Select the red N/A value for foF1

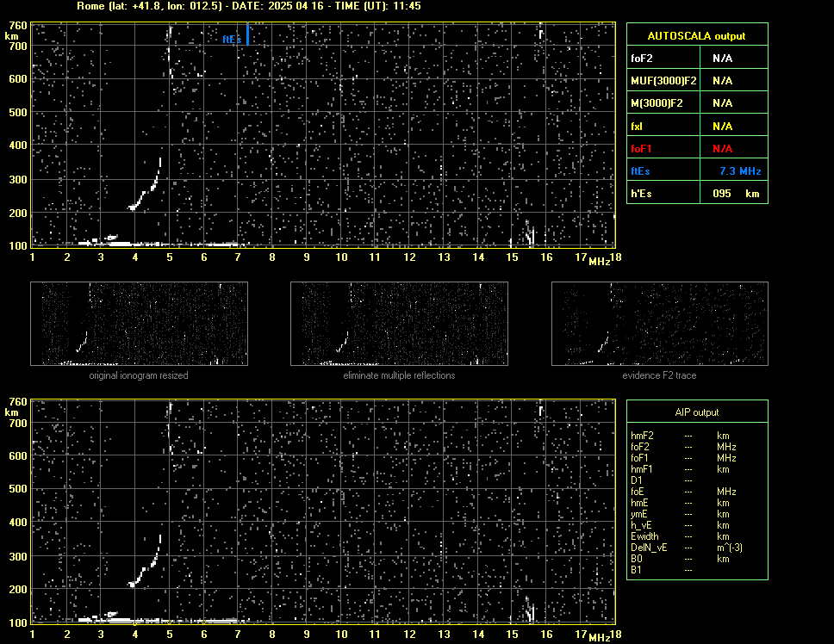click(x=722, y=149)
